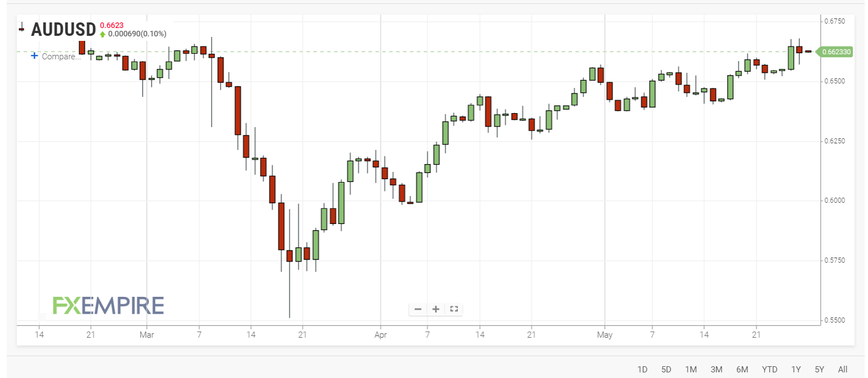
Task: Click the red 0.6623 price value
Action: 112,25
